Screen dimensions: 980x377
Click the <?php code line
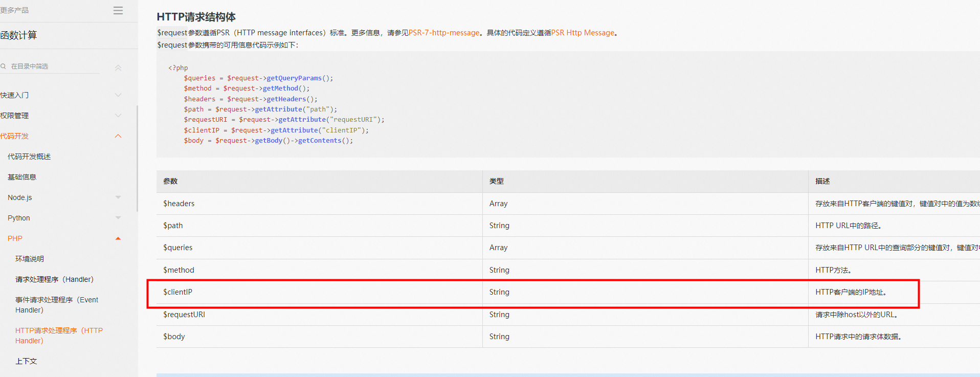point(178,68)
